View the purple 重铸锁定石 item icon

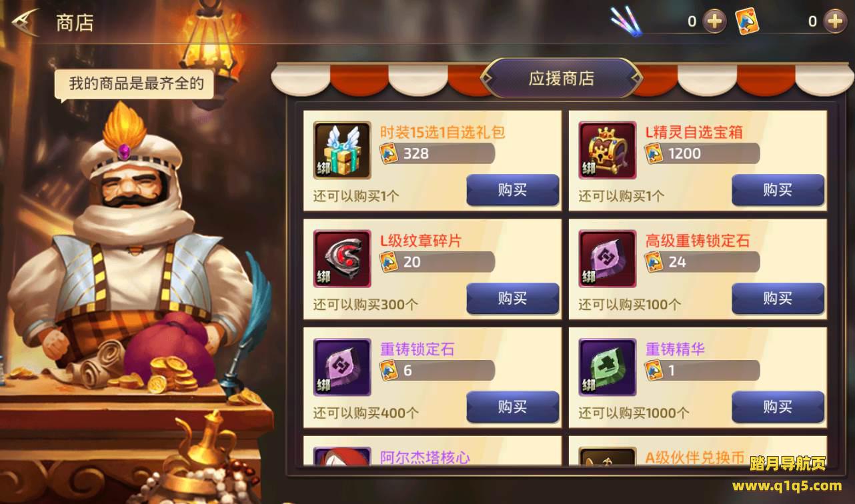[x=342, y=367]
